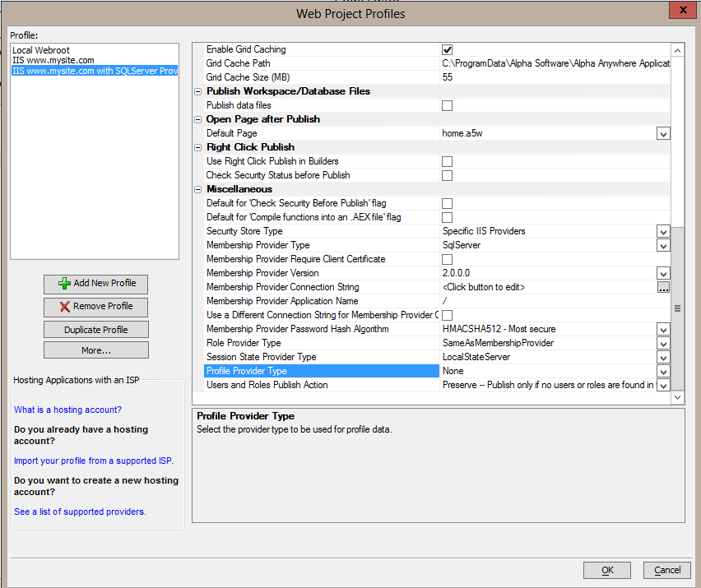The height and width of the screenshot is (588, 701).
Task: Click the More... button
Action: click(95, 350)
